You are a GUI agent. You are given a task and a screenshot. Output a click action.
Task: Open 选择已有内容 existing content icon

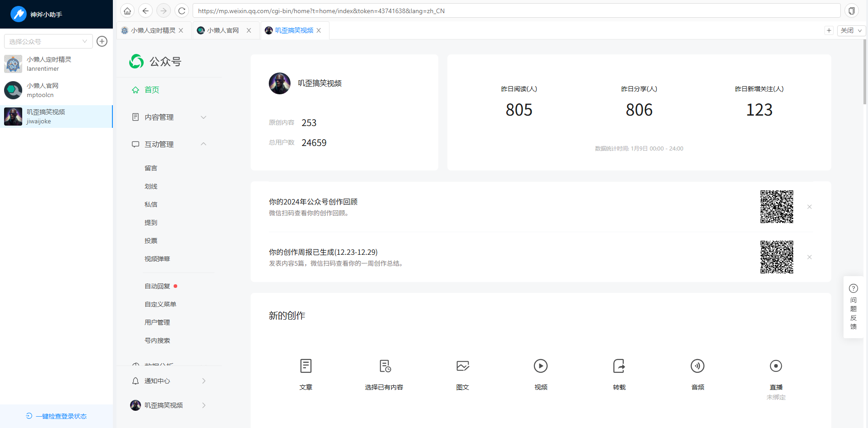(x=384, y=366)
